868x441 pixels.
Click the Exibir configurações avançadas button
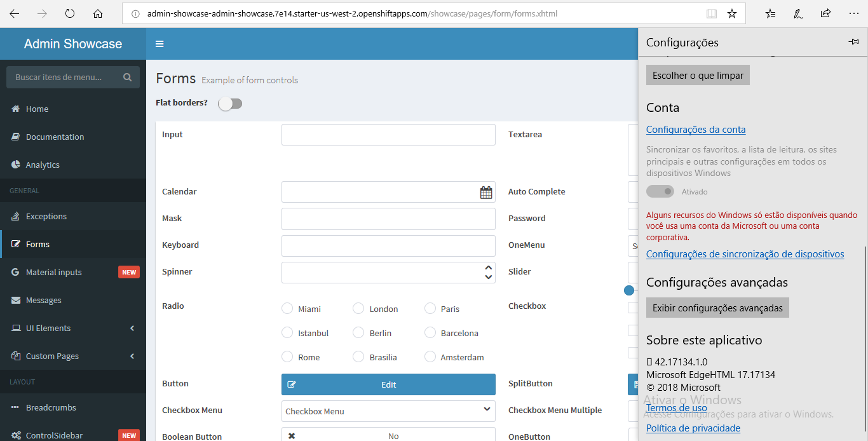point(717,308)
